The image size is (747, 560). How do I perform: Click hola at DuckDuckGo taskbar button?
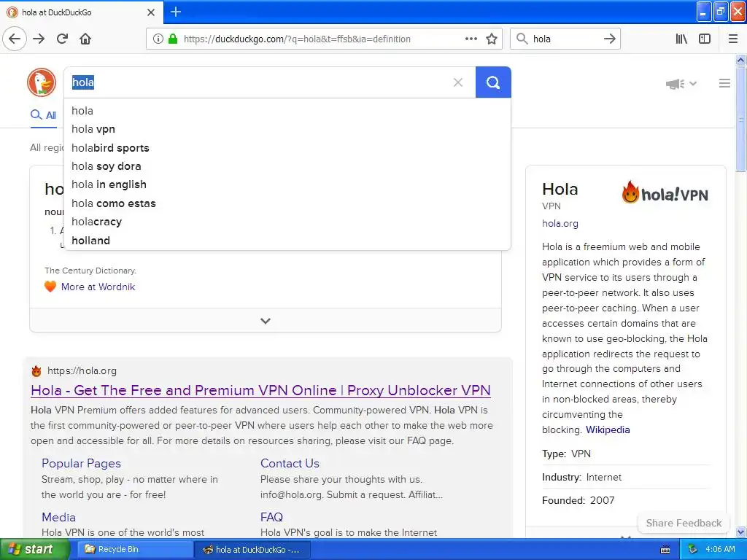click(x=252, y=550)
